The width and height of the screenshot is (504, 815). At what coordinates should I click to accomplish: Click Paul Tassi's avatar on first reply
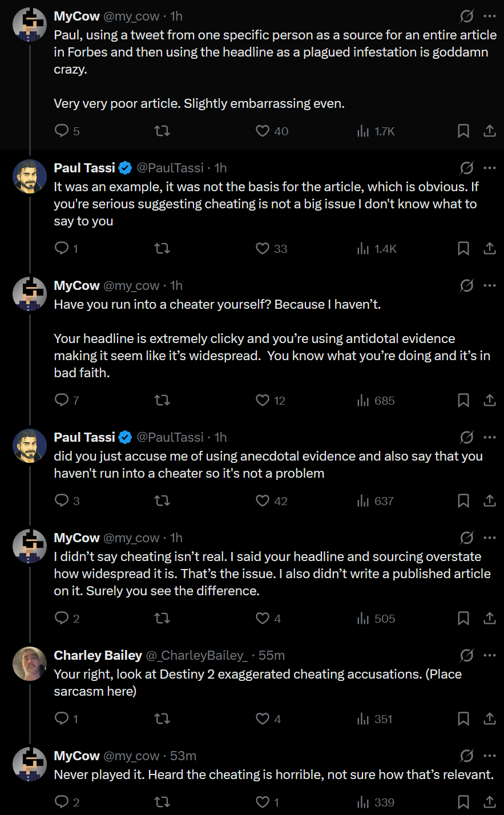point(30,176)
